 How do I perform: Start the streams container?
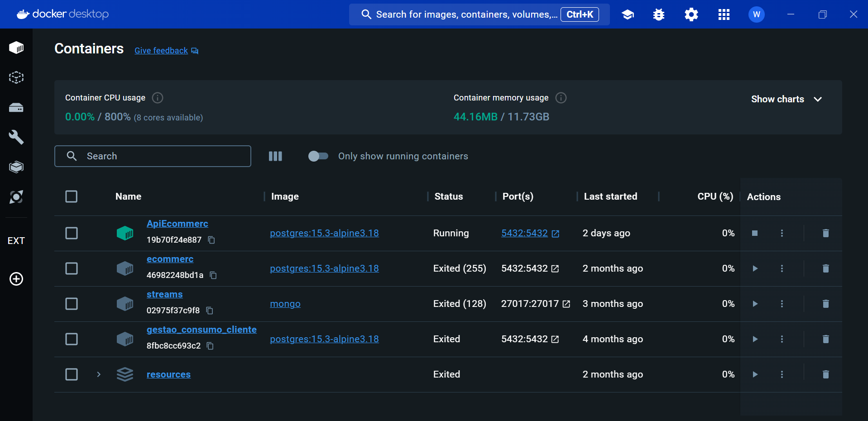pos(755,304)
